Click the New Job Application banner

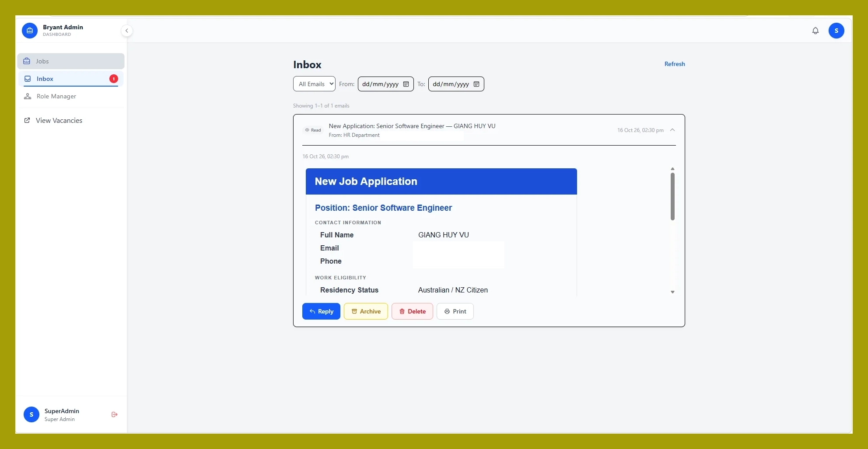[x=441, y=181]
